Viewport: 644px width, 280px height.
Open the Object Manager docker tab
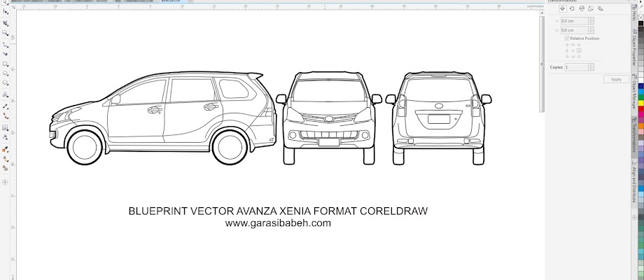[635, 92]
